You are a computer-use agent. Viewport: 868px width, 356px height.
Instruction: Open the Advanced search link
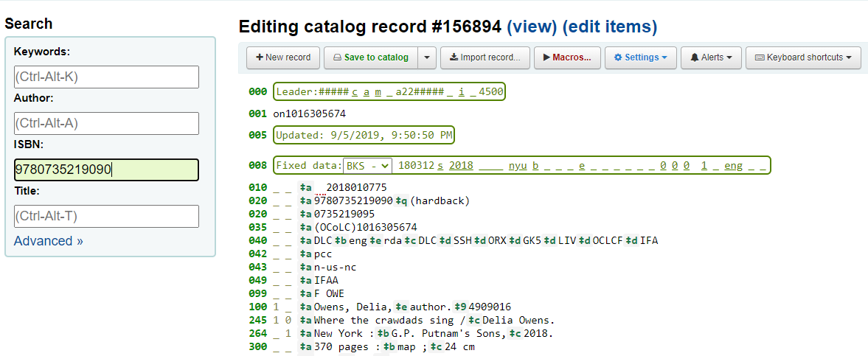point(48,241)
